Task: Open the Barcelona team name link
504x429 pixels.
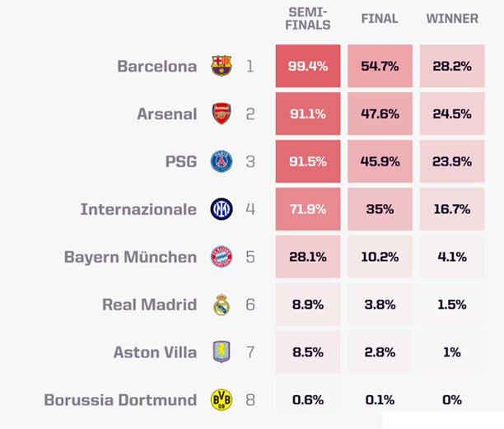Action: (156, 66)
